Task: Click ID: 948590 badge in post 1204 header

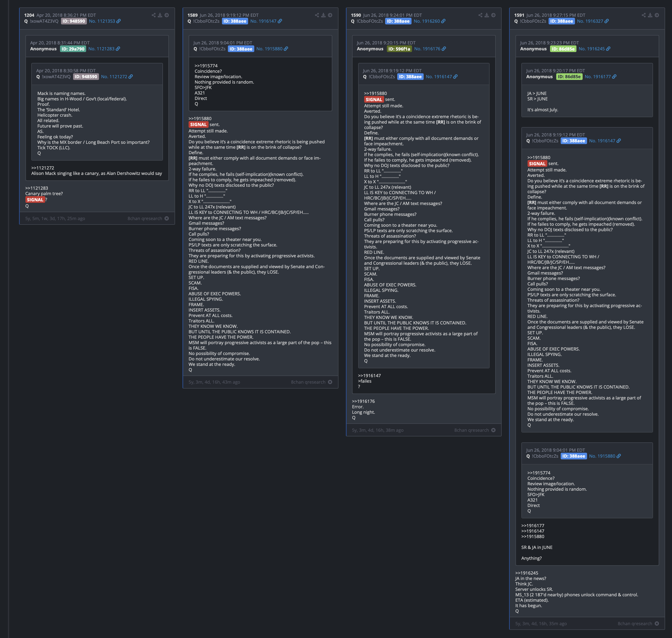Action: pos(74,21)
